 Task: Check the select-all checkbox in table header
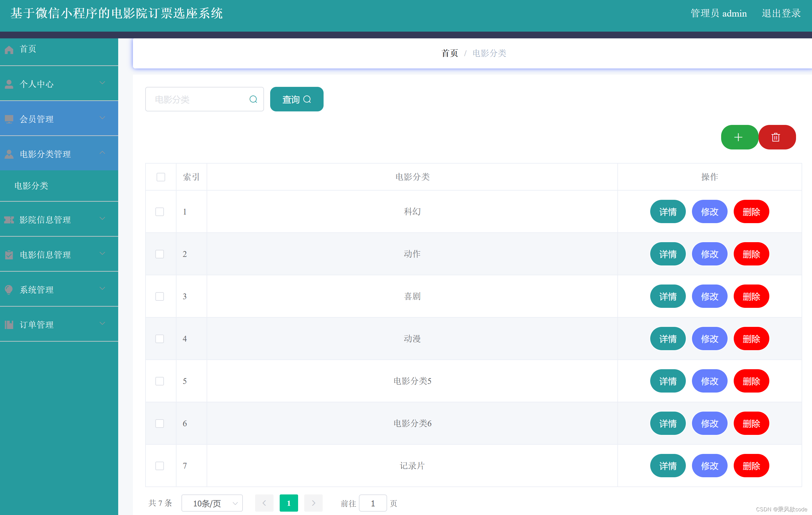[x=161, y=177]
